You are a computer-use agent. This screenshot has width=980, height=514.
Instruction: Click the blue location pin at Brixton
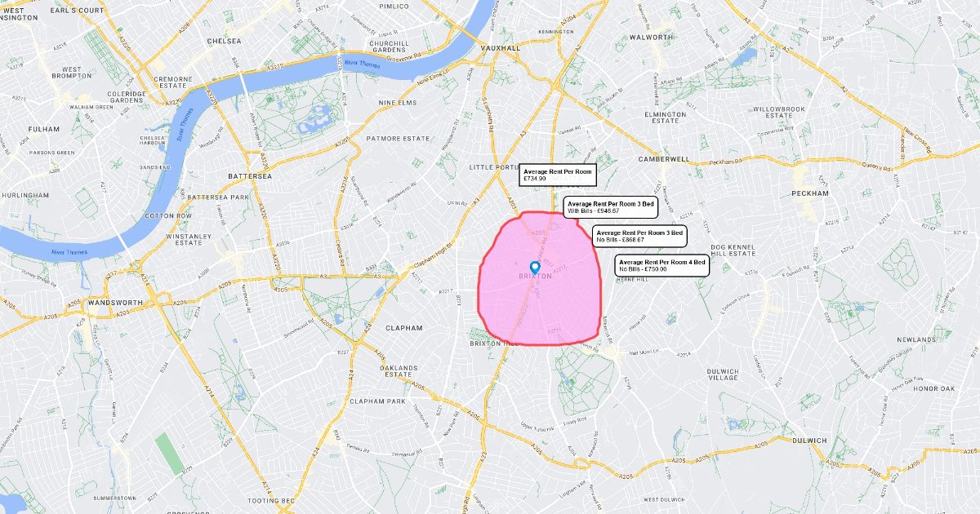pos(535,268)
